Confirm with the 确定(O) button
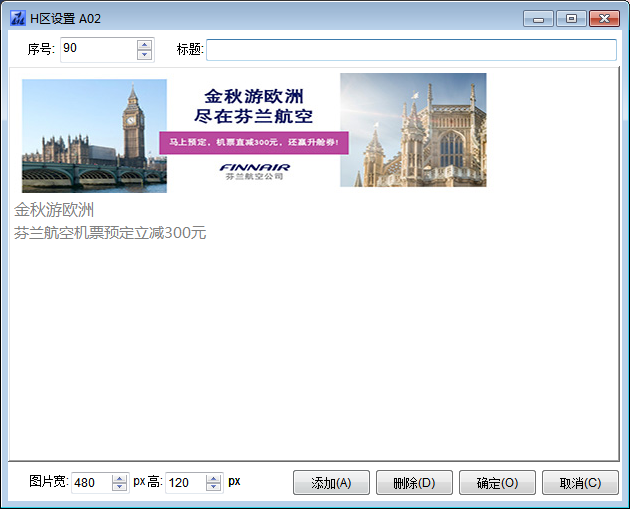Screen dimensions: 630x509 (x=497, y=482)
